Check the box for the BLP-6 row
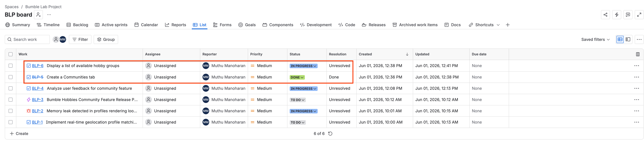The height and width of the screenshot is (144, 644). click(11, 66)
